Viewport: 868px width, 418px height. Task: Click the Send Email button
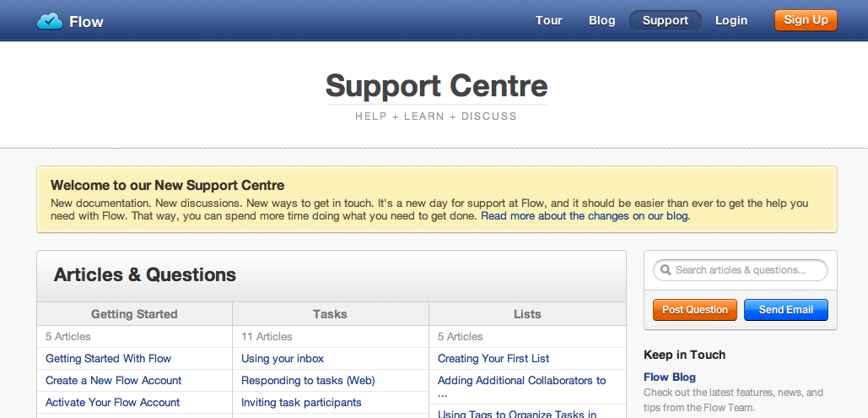pos(785,310)
